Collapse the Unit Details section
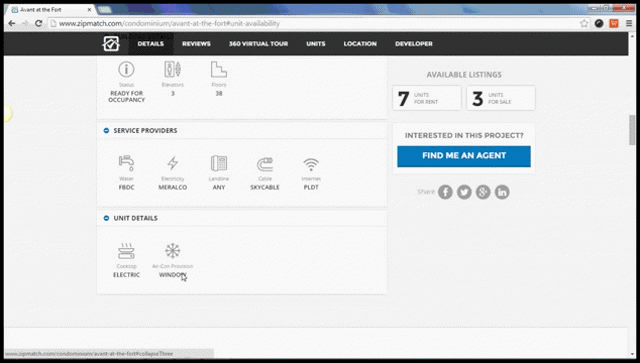This screenshot has height=363, width=640. point(106,218)
